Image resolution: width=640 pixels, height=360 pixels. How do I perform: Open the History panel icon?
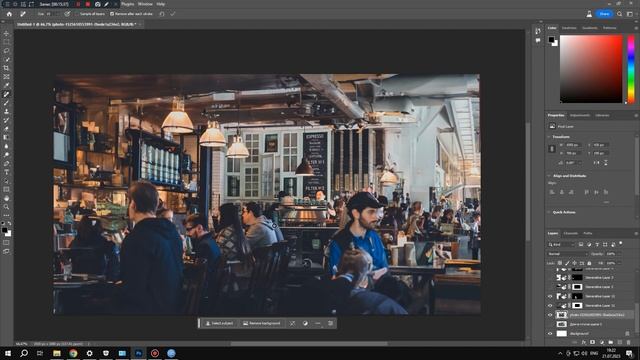[x=538, y=31]
